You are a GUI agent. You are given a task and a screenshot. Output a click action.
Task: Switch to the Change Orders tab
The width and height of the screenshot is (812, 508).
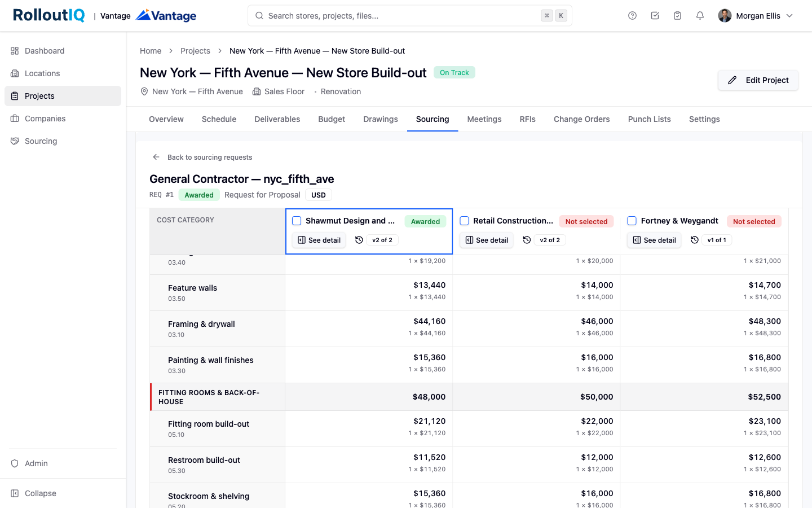click(x=582, y=119)
